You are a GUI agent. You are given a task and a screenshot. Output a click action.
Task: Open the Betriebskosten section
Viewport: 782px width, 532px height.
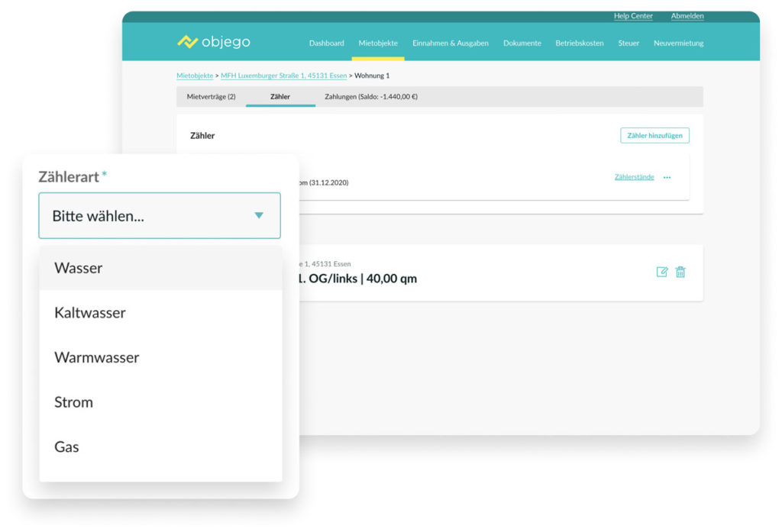(579, 44)
